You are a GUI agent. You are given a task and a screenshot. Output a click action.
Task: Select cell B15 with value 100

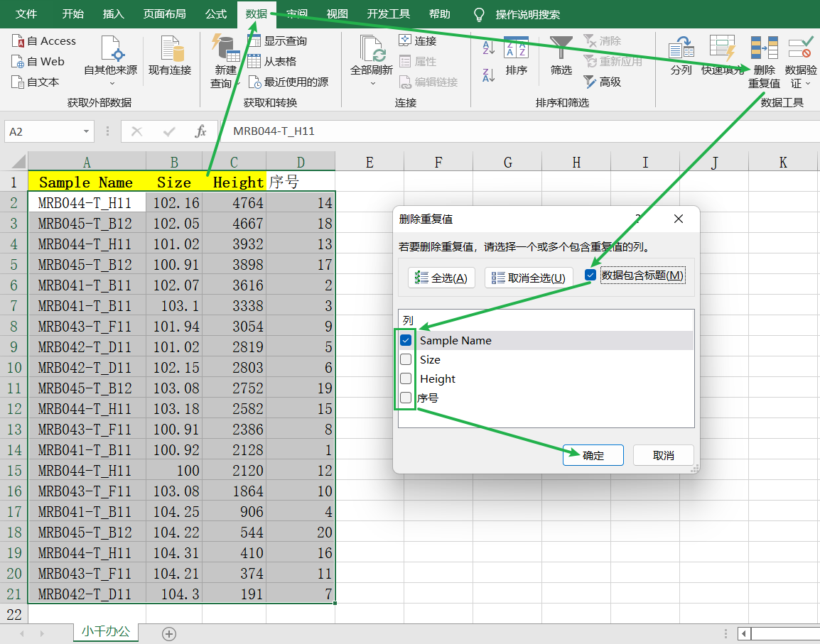point(174,471)
